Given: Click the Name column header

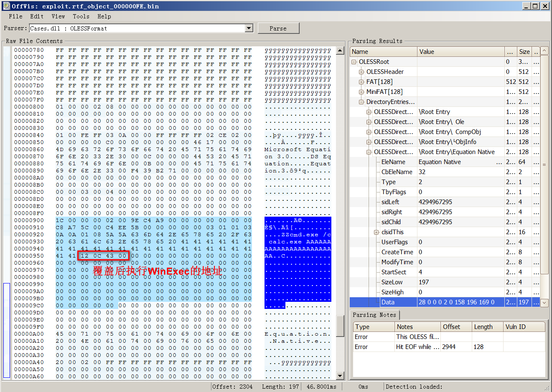Looking at the screenshot, I should tap(383, 52).
